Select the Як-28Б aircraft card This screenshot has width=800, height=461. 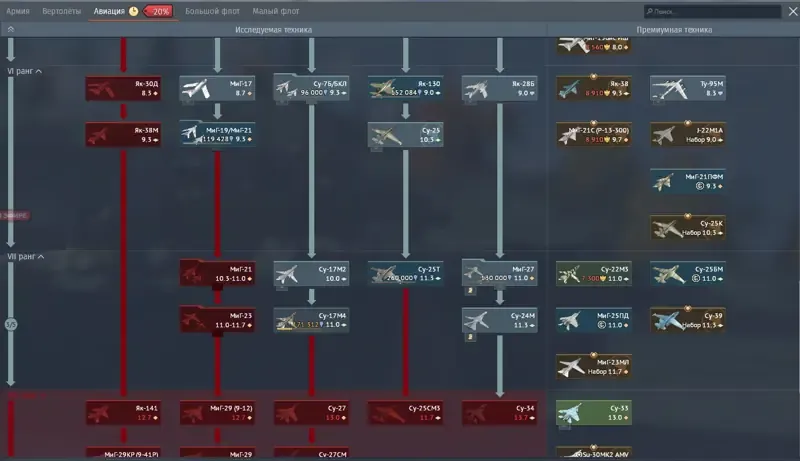pyautogui.click(x=499, y=88)
